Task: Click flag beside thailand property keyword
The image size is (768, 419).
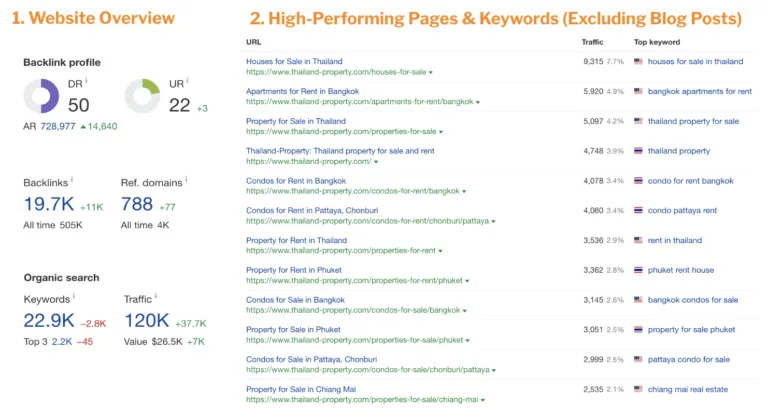Action: (x=638, y=151)
